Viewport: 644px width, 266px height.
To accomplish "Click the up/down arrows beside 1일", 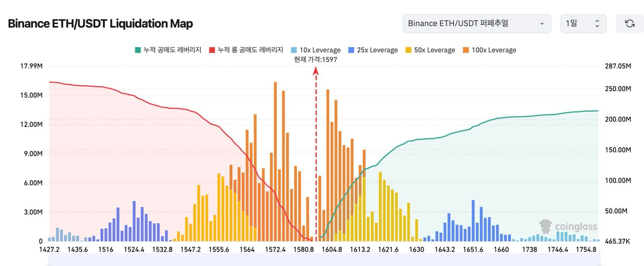I will (x=597, y=24).
